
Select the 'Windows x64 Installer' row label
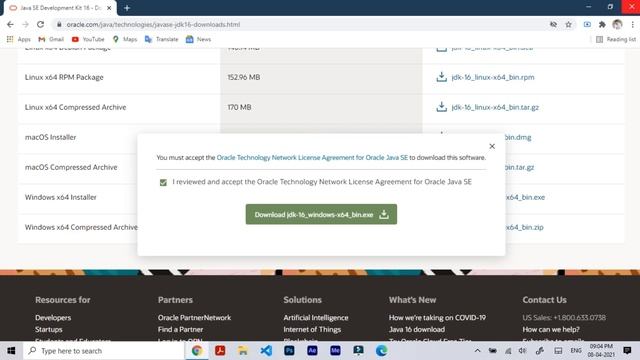coord(61,197)
